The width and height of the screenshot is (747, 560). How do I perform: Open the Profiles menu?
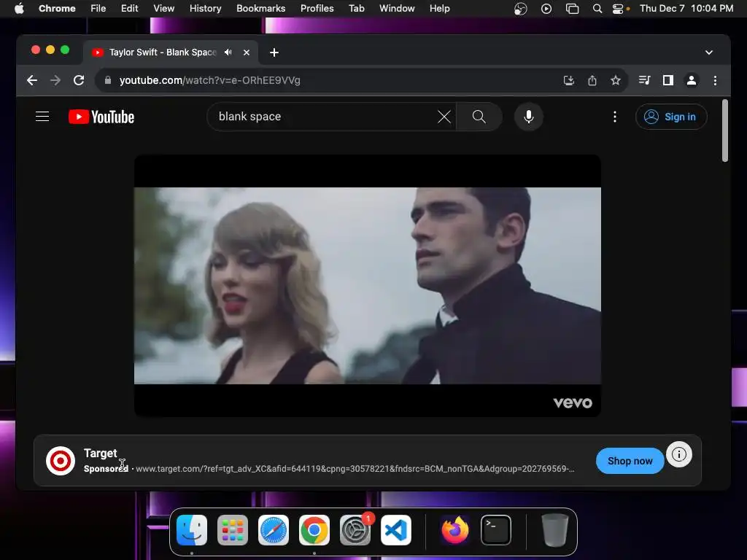(317, 9)
